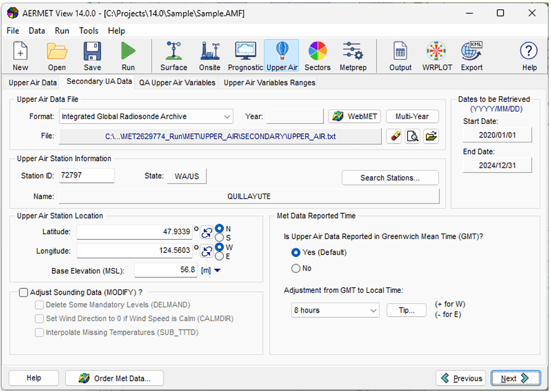551x392 pixels.
Task: Save the project using the floppy disk icon
Action: pos(92,56)
